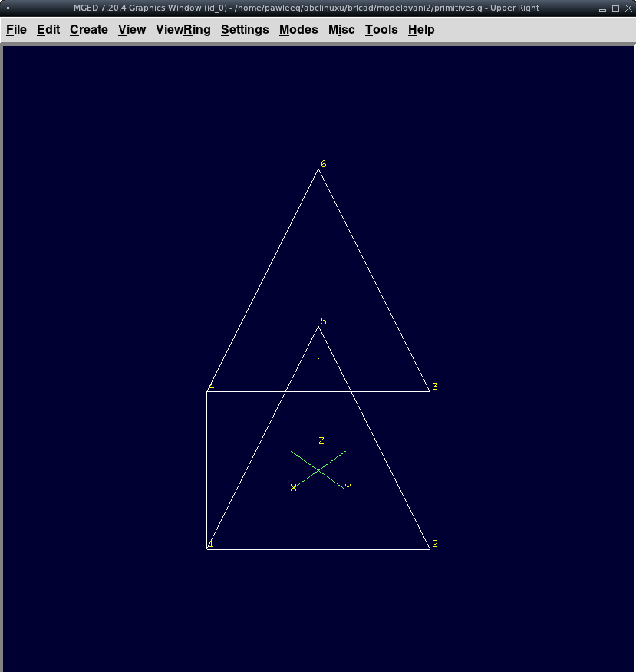Image resolution: width=636 pixels, height=672 pixels.
Task: Open the View menu
Action: (x=131, y=30)
